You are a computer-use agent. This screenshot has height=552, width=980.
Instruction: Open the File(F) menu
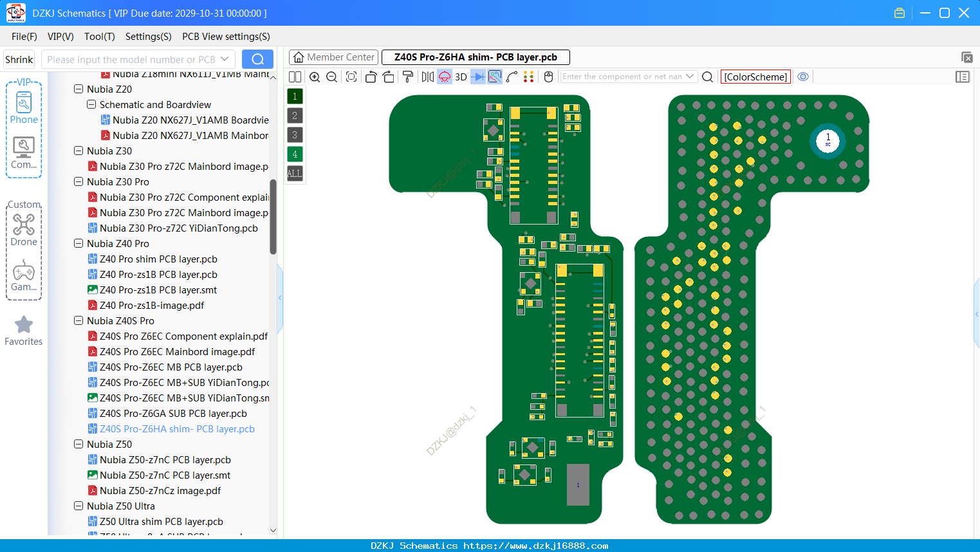pos(24,37)
